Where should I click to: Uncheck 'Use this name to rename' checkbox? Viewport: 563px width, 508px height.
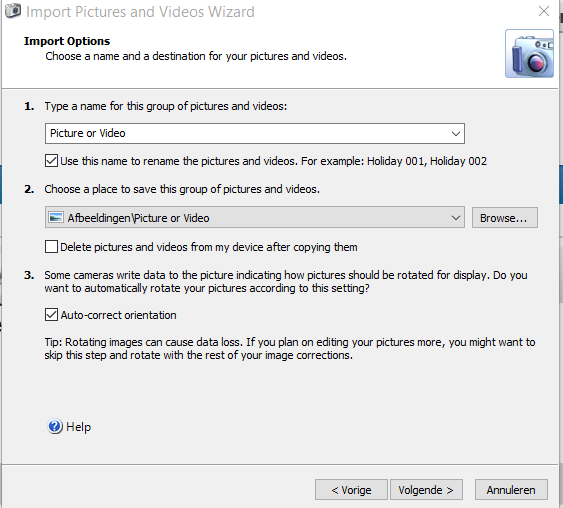point(51,160)
